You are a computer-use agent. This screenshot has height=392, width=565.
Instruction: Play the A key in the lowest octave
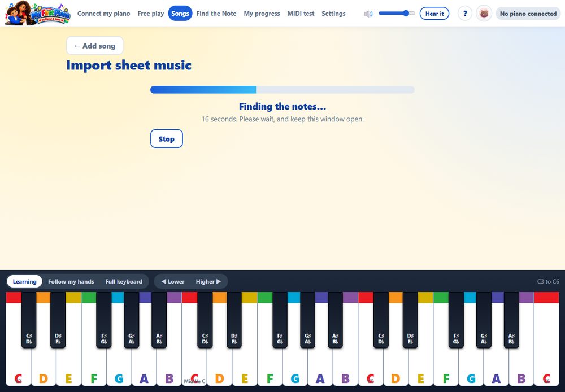coord(144,368)
